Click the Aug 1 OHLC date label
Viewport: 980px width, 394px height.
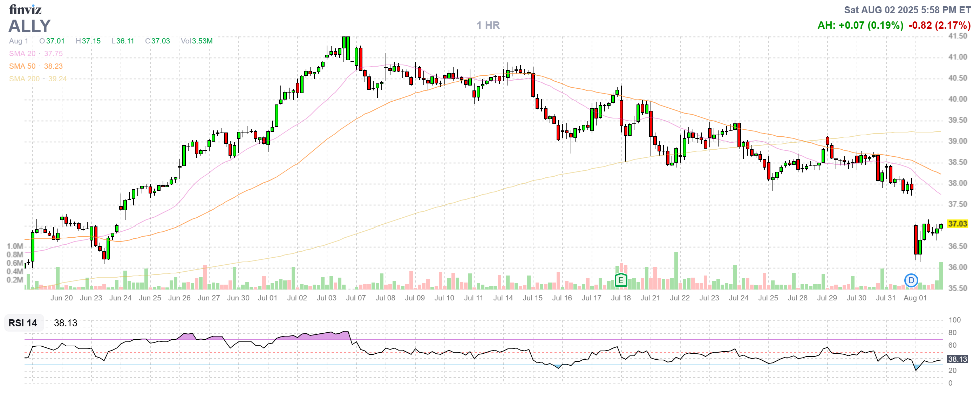coord(18,41)
